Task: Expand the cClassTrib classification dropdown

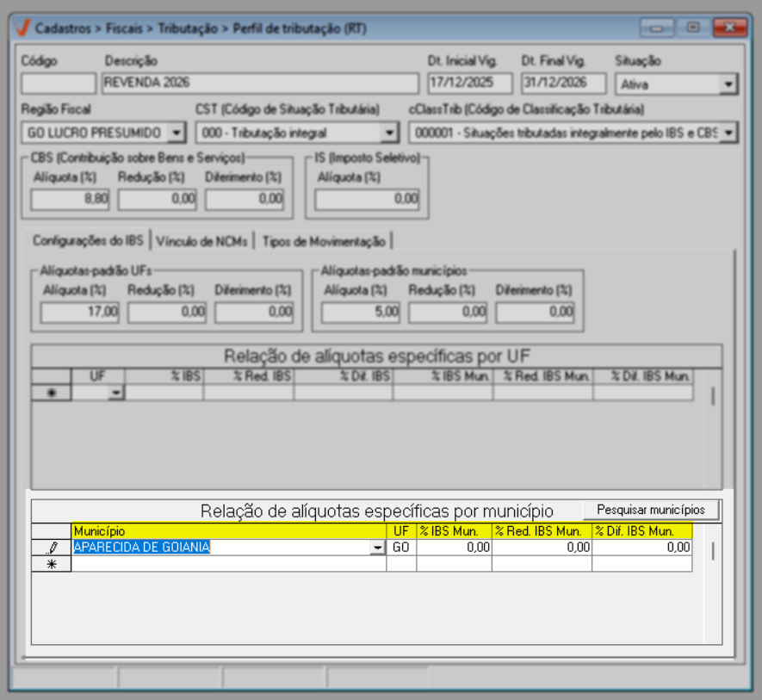Action: click(728, 133)
